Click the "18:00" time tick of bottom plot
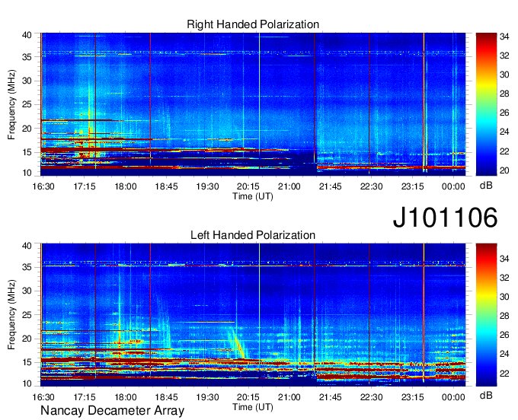 click(126, 397)
